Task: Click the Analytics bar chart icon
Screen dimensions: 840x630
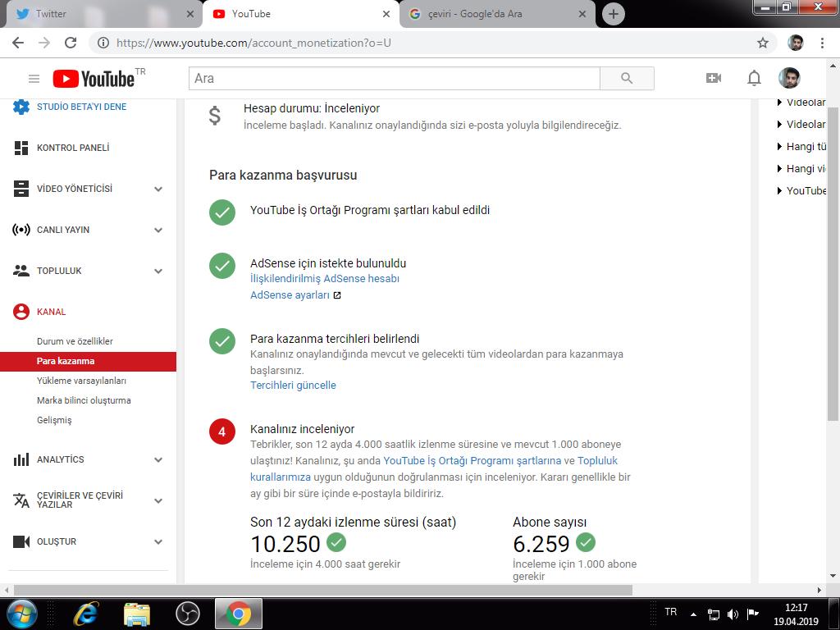Action: pos(21,459)
